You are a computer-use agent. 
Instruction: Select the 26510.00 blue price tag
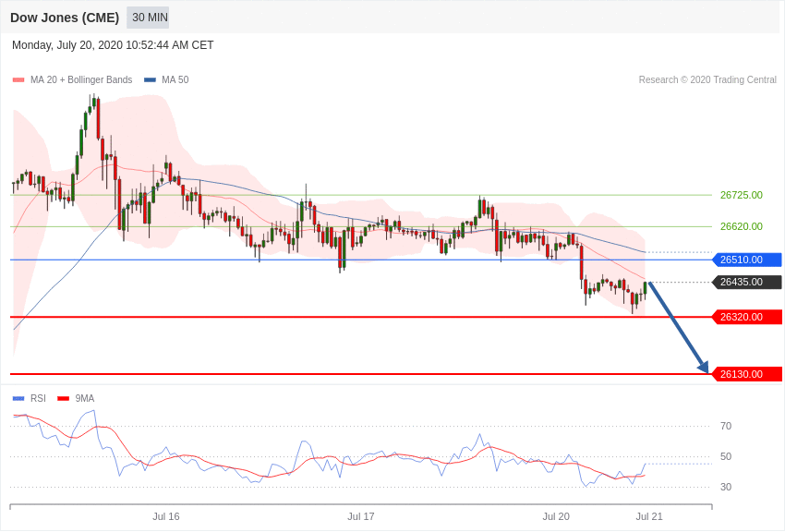(x=747, y=260)
